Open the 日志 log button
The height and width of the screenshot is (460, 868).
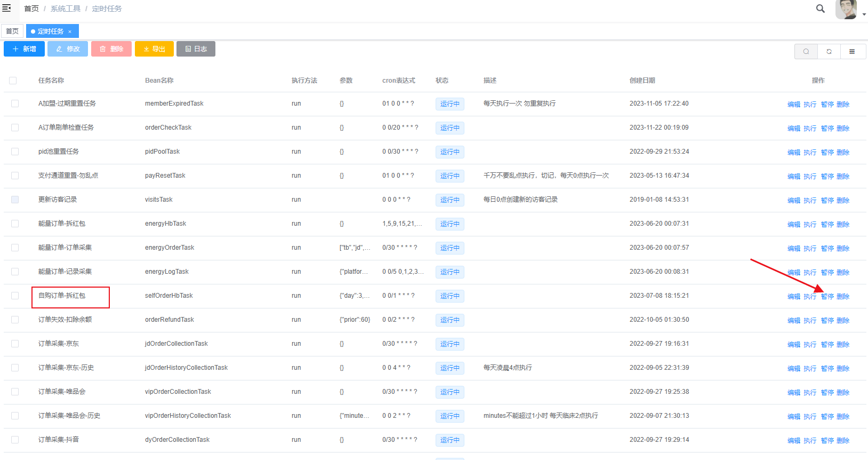click(196, 49)
